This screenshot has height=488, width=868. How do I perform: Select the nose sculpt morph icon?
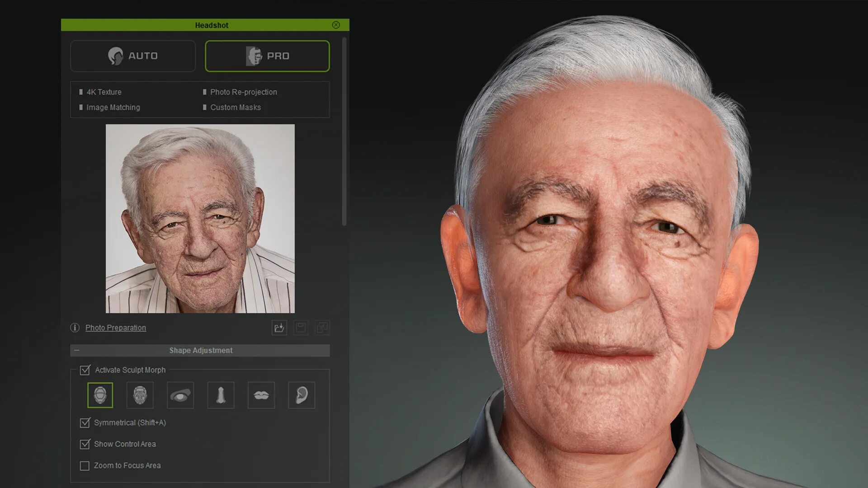[221, 395]
